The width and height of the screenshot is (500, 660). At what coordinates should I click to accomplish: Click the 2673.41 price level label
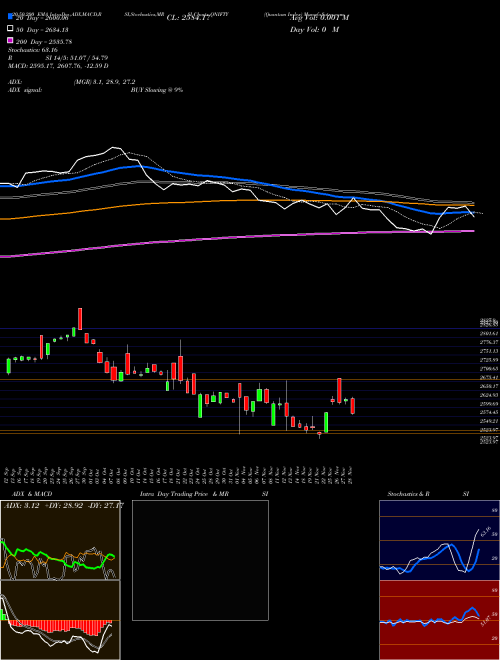point(489,378)
